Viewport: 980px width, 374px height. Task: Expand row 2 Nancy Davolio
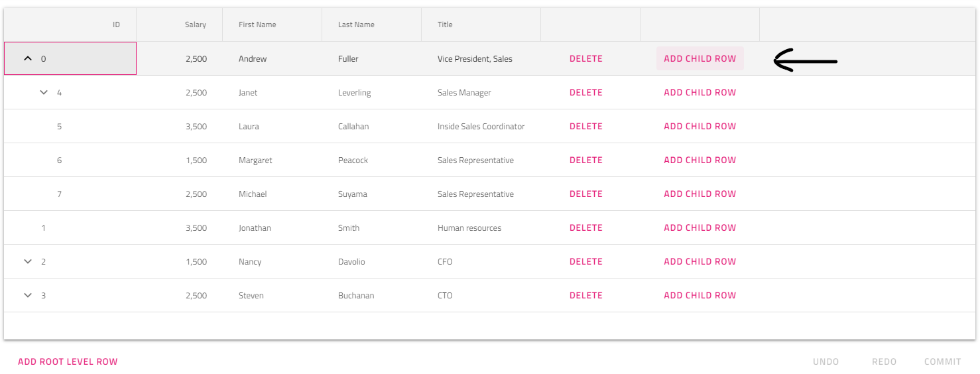28,262
